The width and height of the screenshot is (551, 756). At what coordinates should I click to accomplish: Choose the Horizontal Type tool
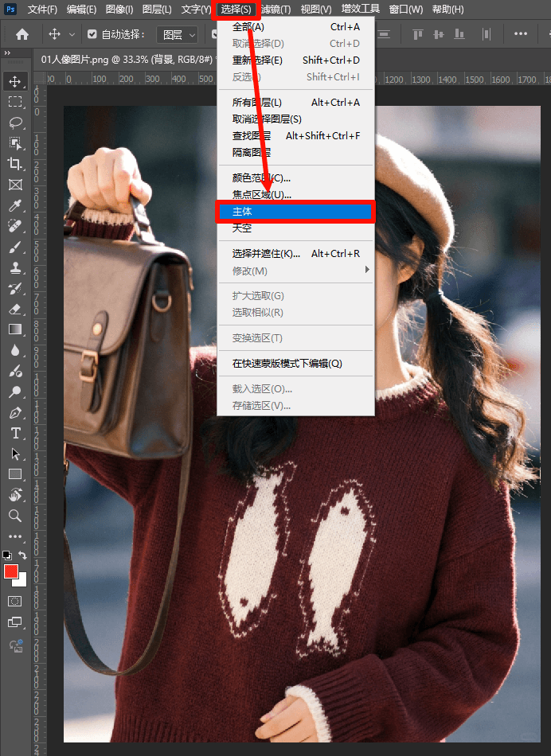[x=15, y=433]
